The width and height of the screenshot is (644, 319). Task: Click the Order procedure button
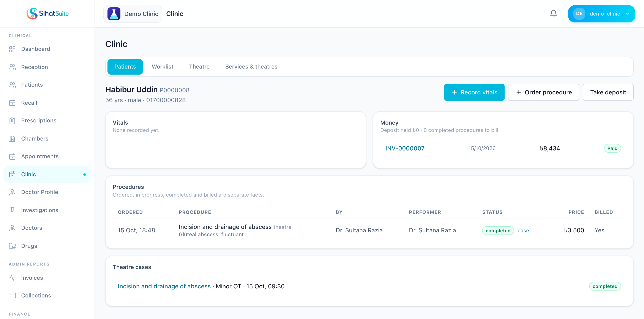[x=543, y=92]
